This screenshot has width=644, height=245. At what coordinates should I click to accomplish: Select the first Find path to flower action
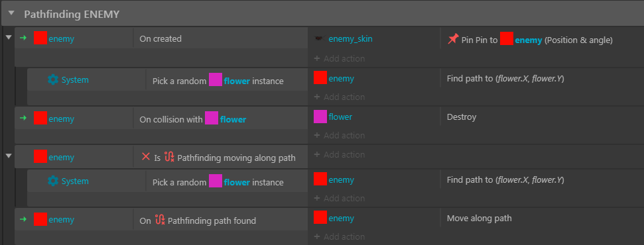(505, 78)
